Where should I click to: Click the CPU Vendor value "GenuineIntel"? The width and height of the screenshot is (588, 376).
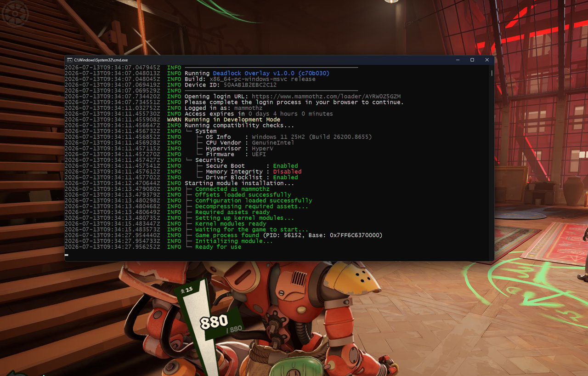tap(273, 142)
